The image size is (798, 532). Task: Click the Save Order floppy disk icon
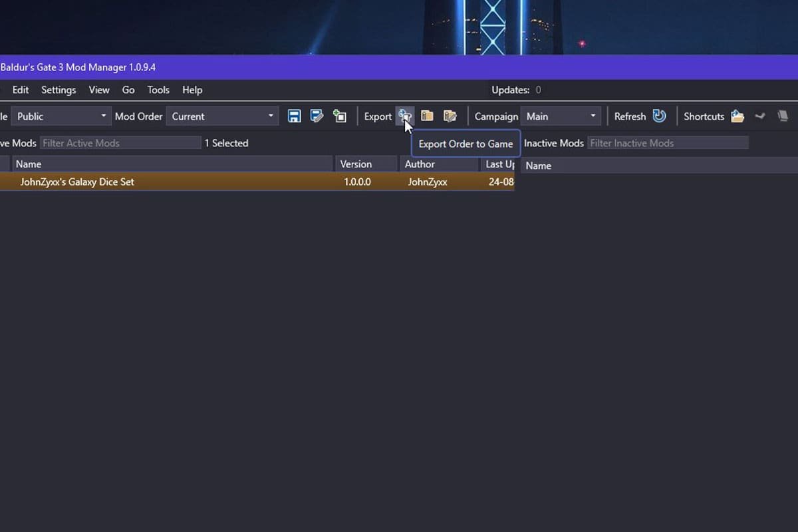click(x=294, y=116)
